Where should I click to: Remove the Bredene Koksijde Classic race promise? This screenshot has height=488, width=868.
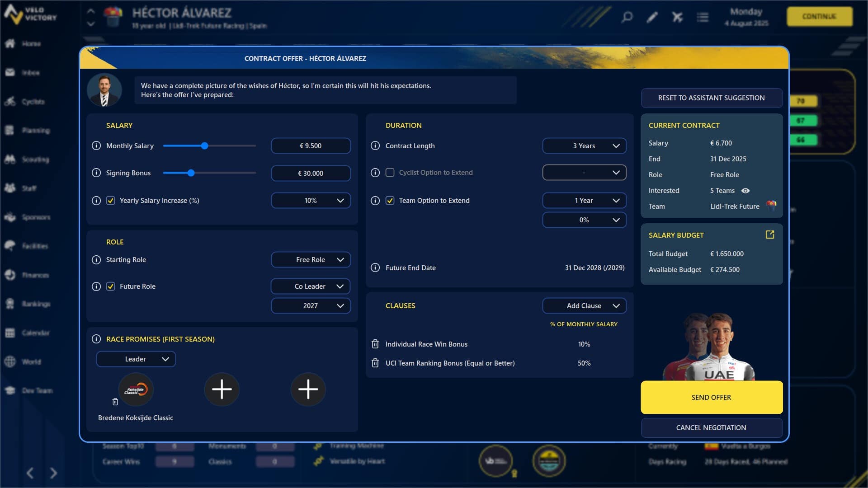pos(115,402)
